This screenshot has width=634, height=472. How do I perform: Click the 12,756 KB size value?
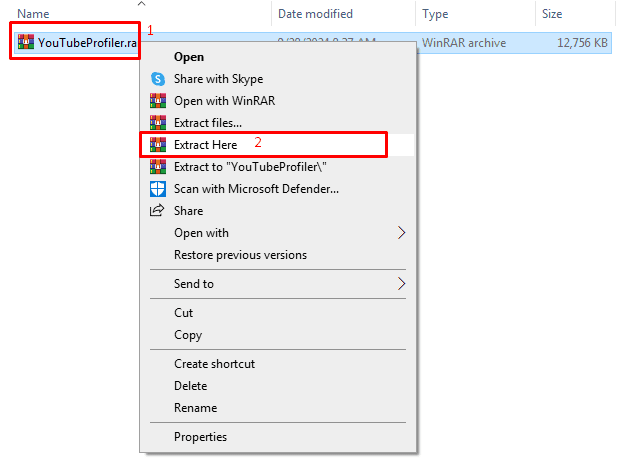(x=582, y=43)
